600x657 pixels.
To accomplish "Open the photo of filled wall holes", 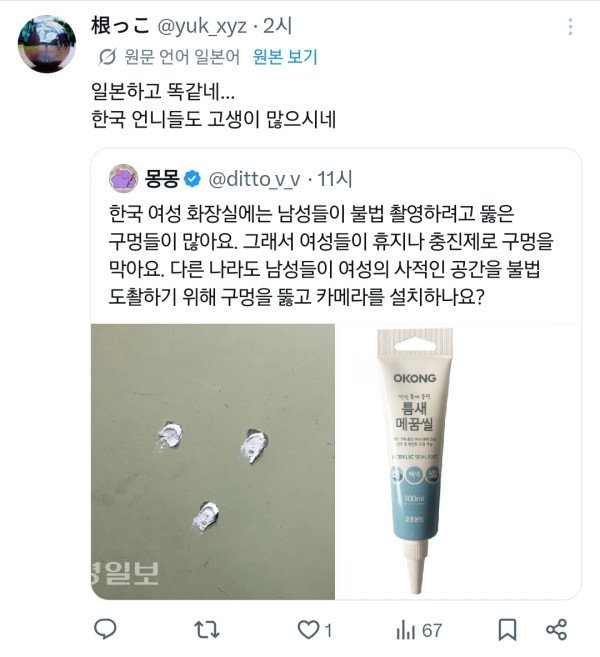I will click(213, 461).
